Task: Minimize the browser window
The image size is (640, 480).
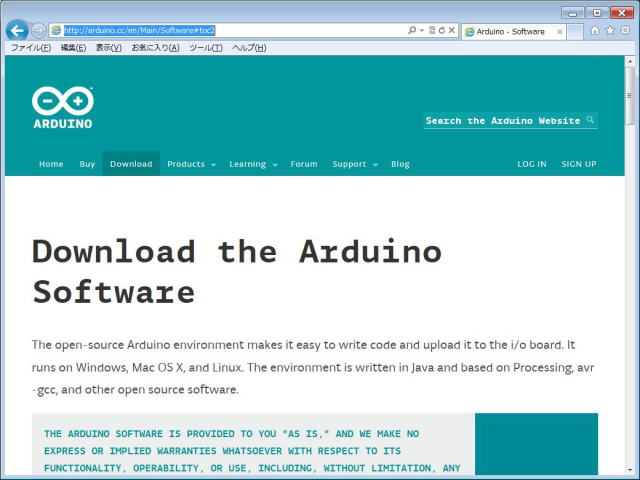Action: [x=572, y=13]
